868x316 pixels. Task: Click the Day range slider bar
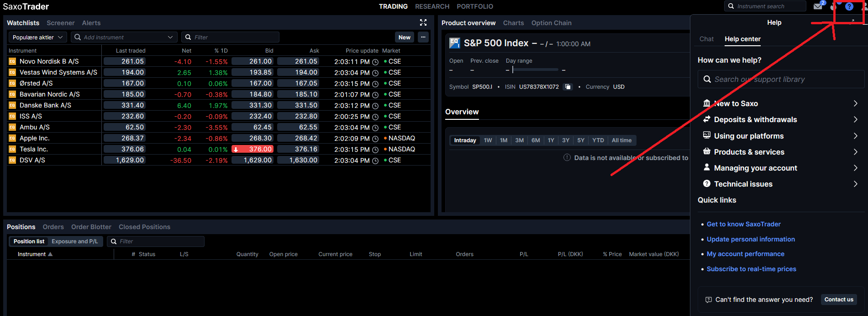point(535,70)
